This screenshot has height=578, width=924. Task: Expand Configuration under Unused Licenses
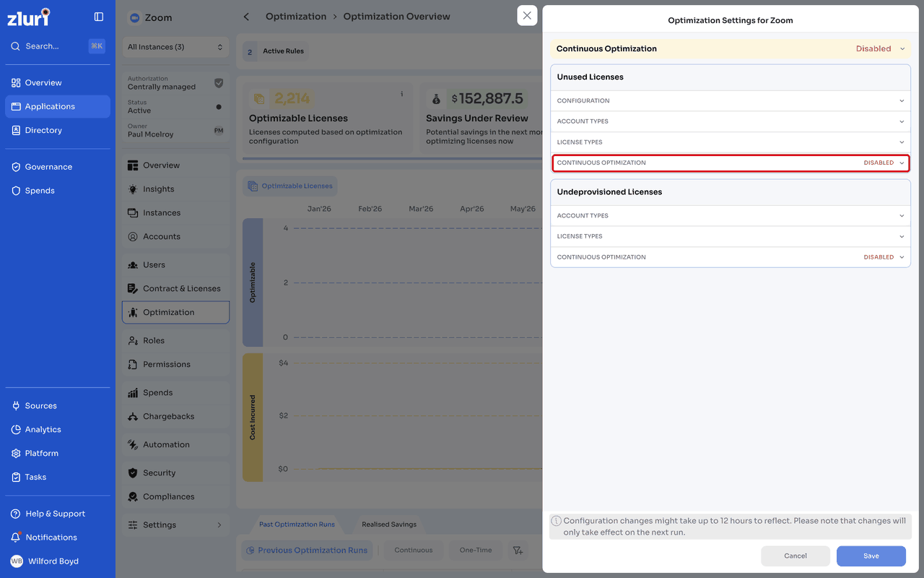point(731,101)
